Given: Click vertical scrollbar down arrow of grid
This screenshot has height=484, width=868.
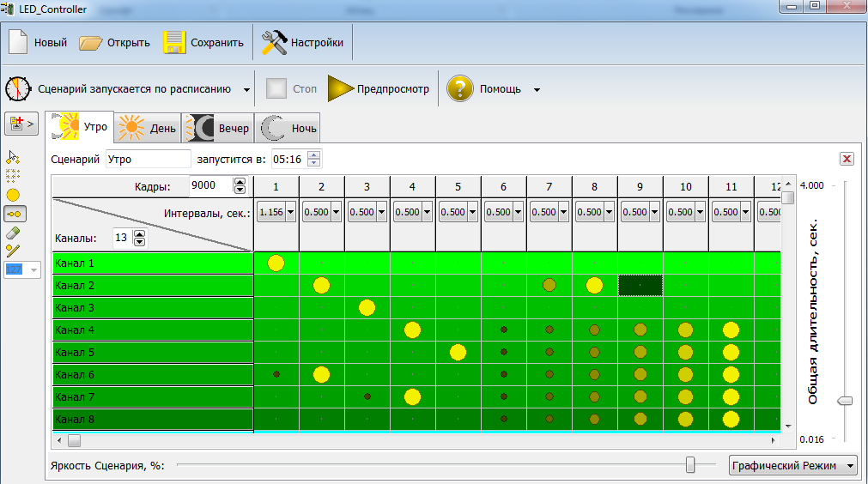Looking at the screenshot, I should tap(788, 427).
